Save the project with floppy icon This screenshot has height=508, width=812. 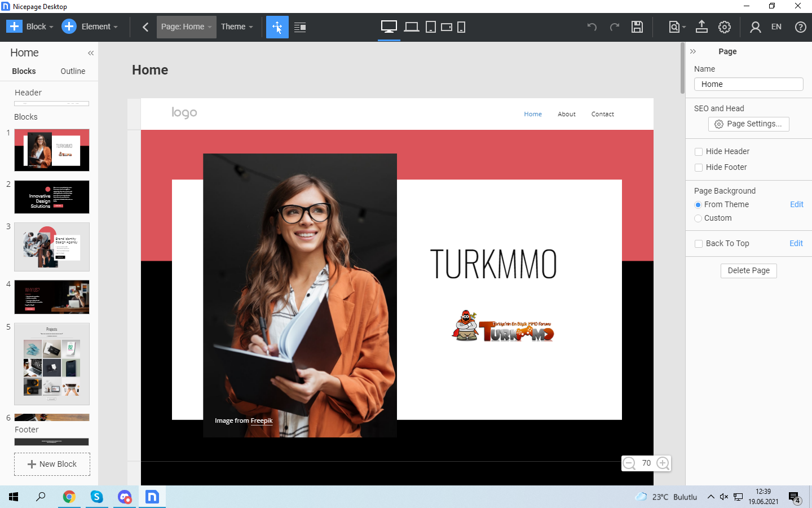637,27
